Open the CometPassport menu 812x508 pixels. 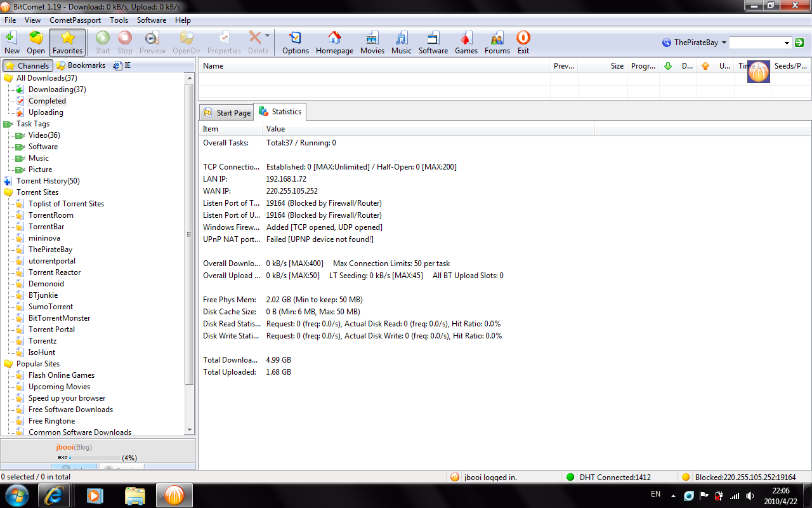tap(75, 20)
